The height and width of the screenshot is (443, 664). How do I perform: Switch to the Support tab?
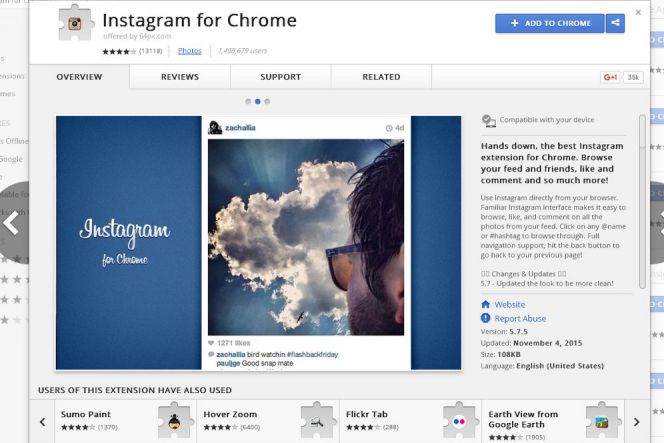tap(281, 77)
